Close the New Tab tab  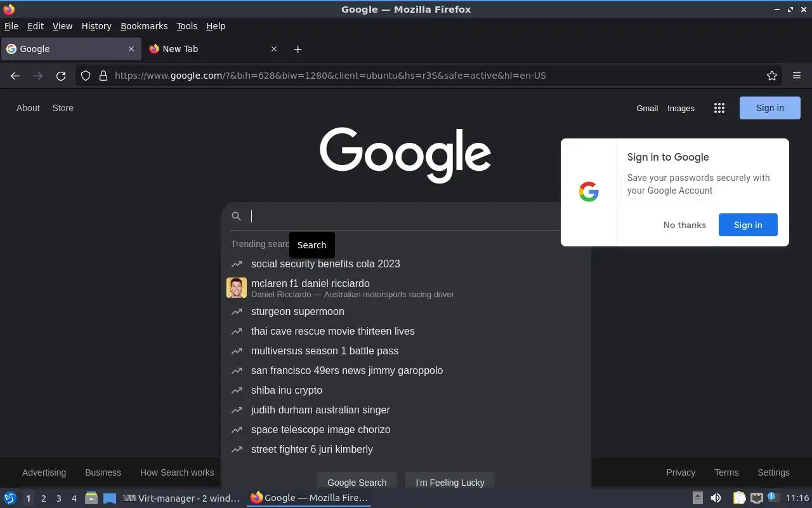coord(274,49)
